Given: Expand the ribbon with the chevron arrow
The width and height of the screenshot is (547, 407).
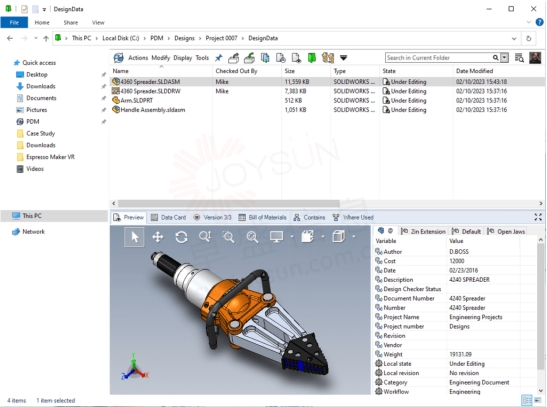Looking at the screenshot, I should tap(528, 22).
